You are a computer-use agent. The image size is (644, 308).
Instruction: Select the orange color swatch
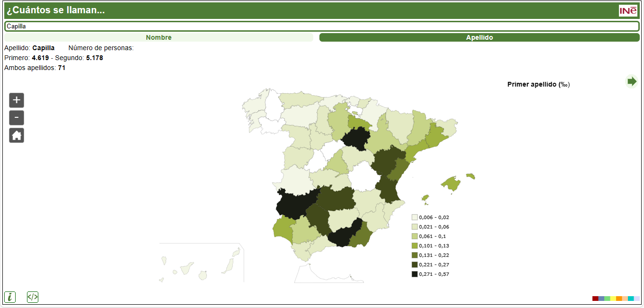coord(619,299)
